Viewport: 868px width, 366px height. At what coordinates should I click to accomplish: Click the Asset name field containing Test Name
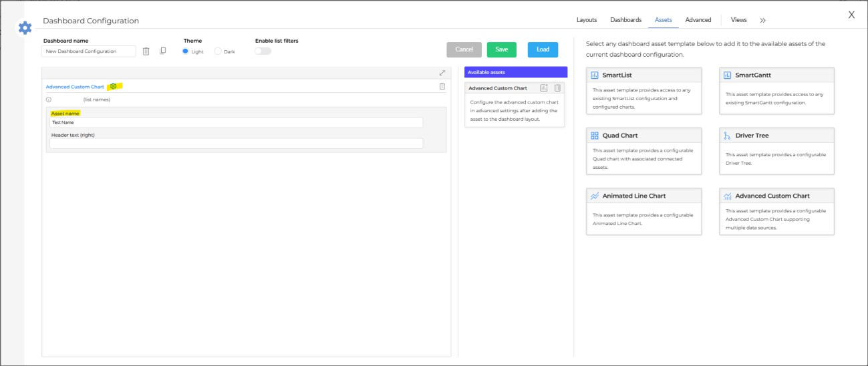click(237, 122)
